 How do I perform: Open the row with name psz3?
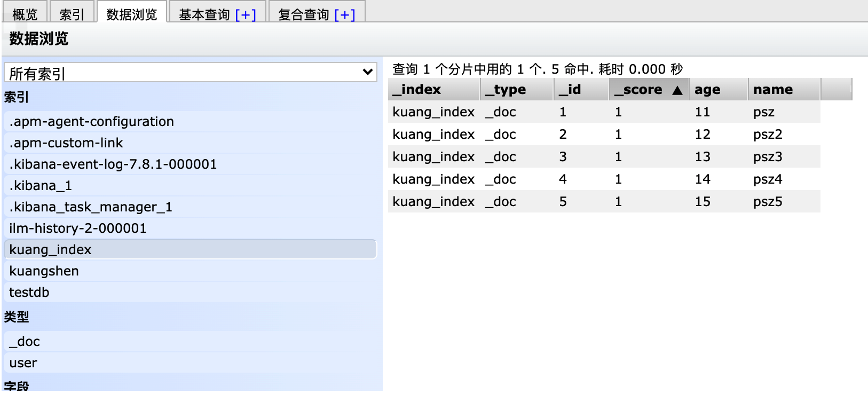604,157
